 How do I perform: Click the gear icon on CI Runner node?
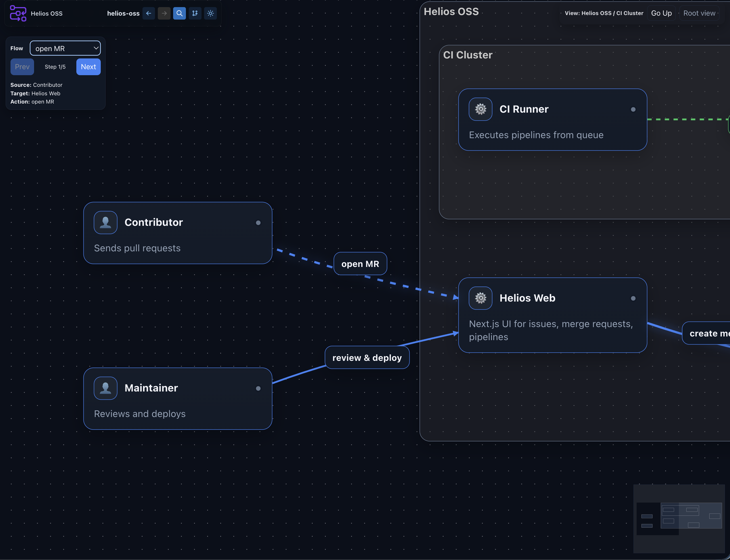point(480,109)
